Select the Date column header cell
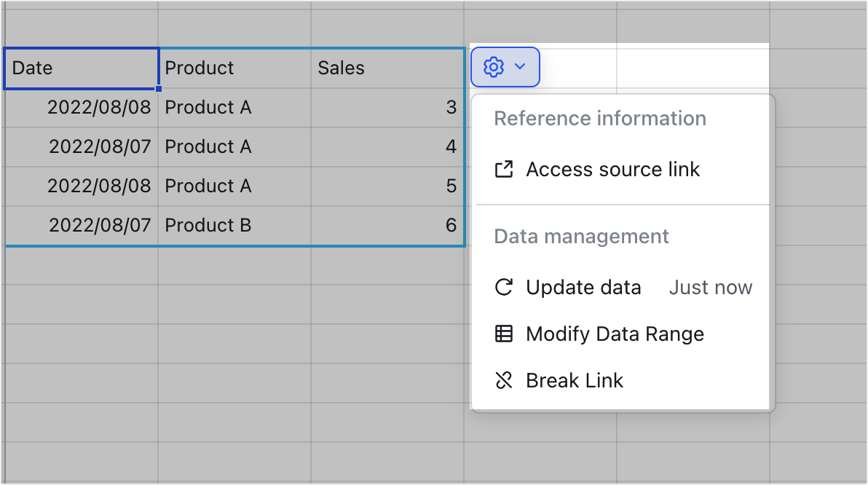Viewport: 868px width, 485px height. coord(80,68)
